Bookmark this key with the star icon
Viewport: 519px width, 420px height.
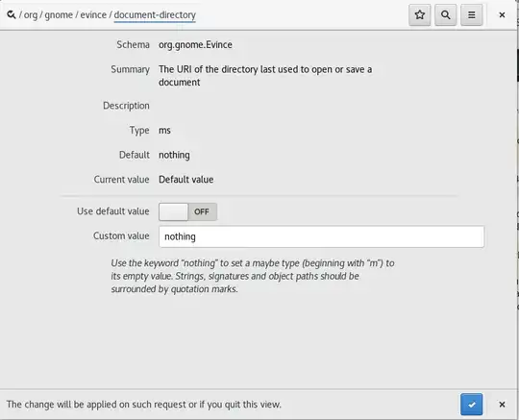(420, 14)
